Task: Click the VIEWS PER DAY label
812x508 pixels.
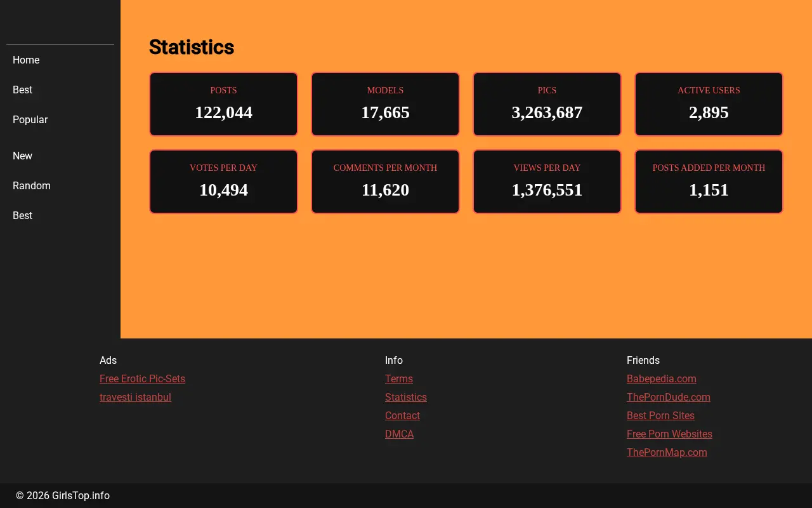Action: pyautogui.click(x=547, y=168)
